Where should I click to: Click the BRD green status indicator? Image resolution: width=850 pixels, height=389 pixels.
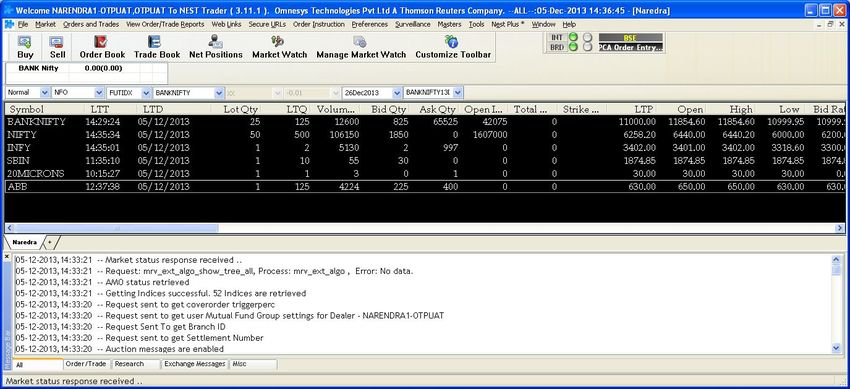pos(573,47)
